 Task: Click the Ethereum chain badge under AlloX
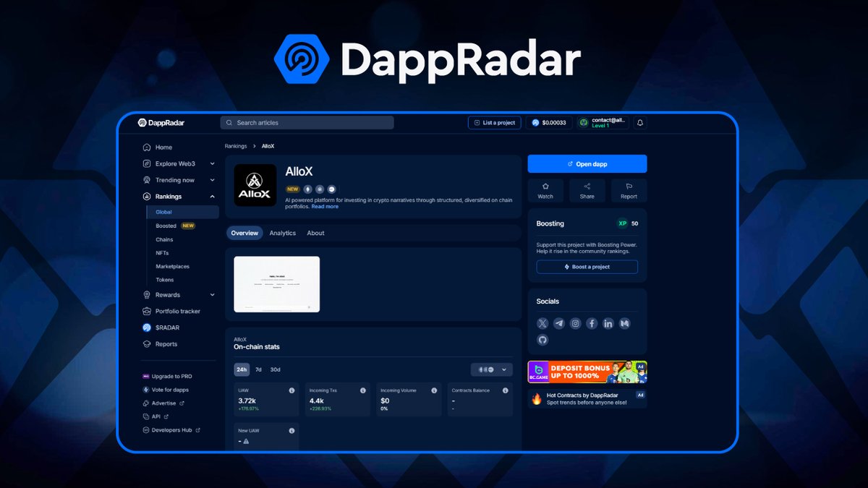pos(307,189)
